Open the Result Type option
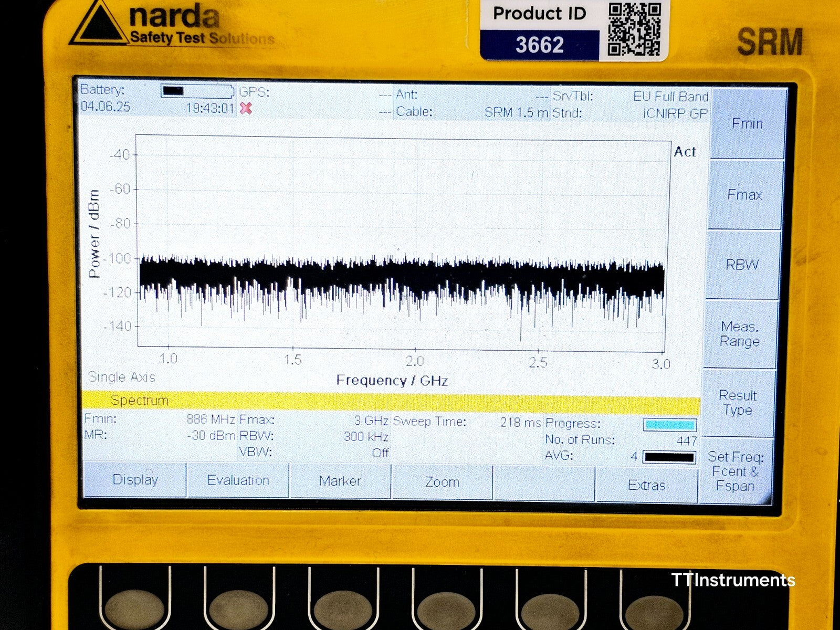This screenshot has height=630, width=840. [738, 403]
